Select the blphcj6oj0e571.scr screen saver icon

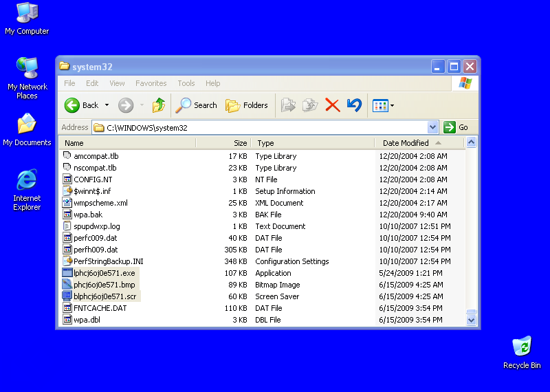pyautogui.click(x=67, y=296)
